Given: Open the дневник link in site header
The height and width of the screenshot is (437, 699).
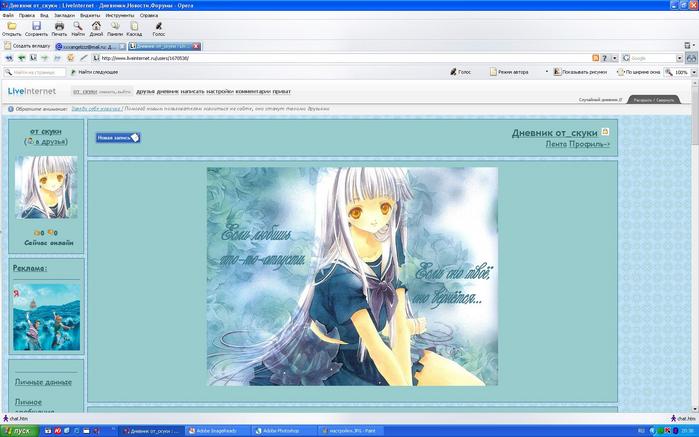Looking at the screenshot, I should 168,91.
